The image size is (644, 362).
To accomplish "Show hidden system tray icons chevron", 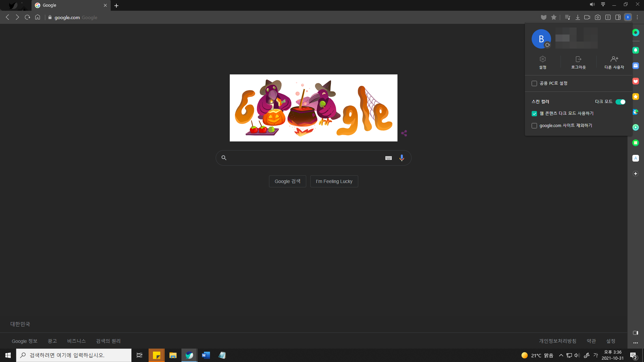I will pyautogui.click(x=561, y=355).
